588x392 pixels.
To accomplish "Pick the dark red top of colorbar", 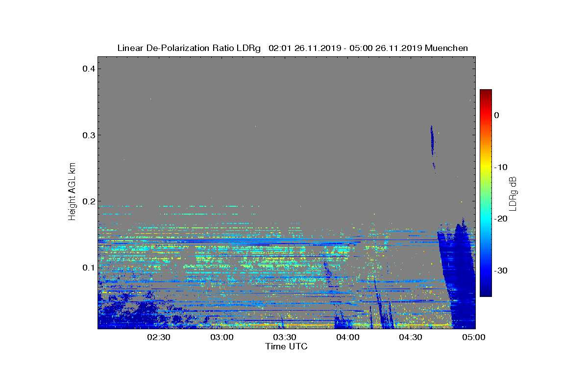I will pyautogui.click(x=486, y=93).
